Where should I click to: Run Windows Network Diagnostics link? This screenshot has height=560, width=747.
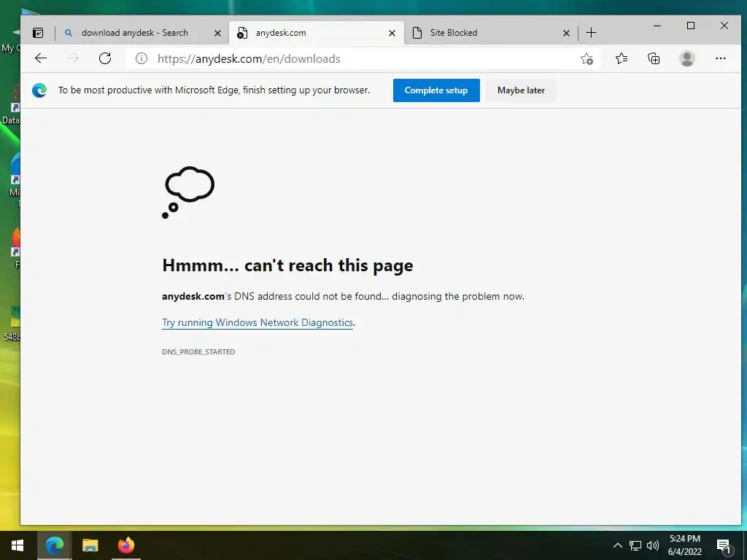[258, 322]
